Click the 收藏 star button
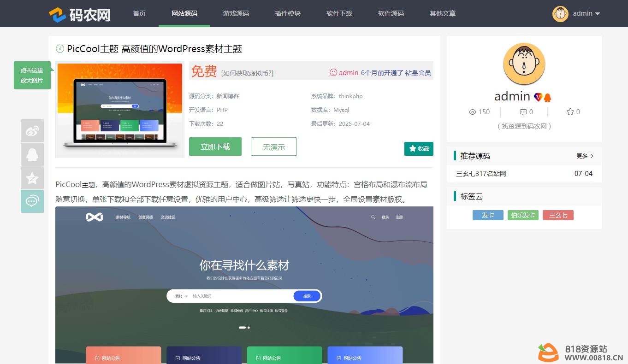Screen dimensions: 628x364 click(419, 148)
